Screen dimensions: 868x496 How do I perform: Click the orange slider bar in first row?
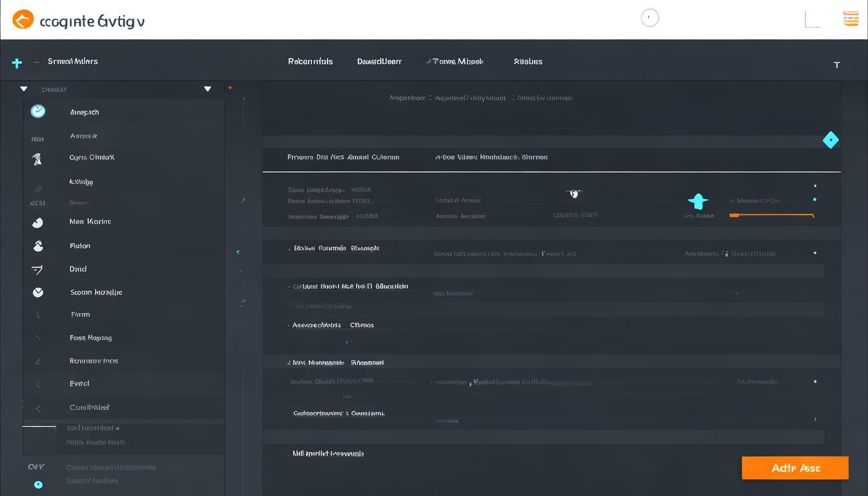point(772,215)
